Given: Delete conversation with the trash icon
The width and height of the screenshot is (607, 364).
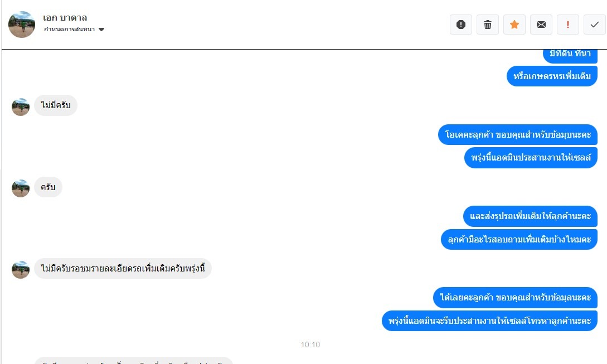Looking at the screenshot, I should point(487,25).
